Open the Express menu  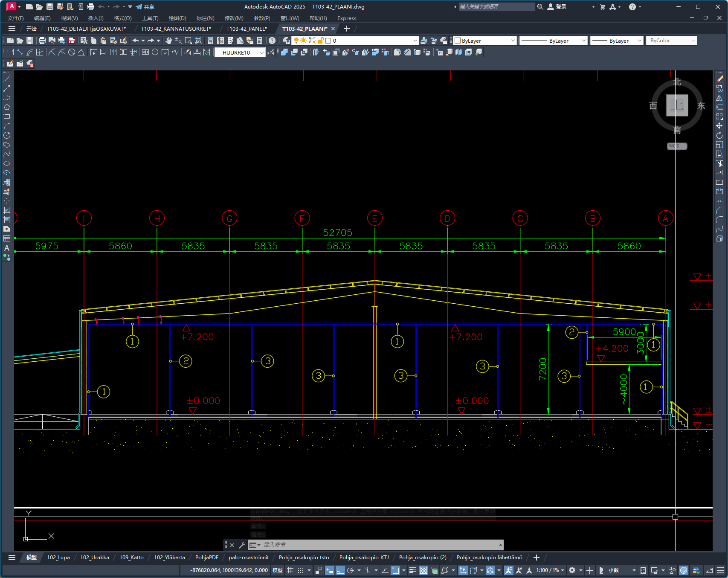tap(347, 18)
